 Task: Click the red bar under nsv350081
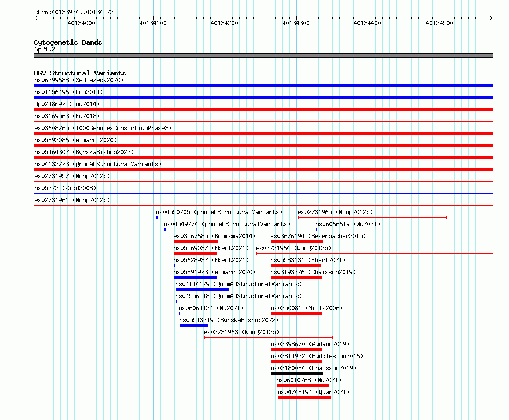[296, 314]
